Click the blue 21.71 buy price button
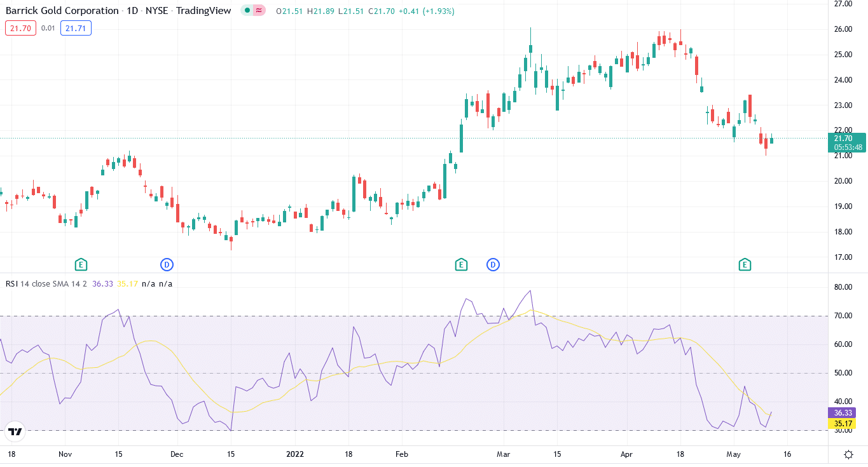 tap(76, 28)
